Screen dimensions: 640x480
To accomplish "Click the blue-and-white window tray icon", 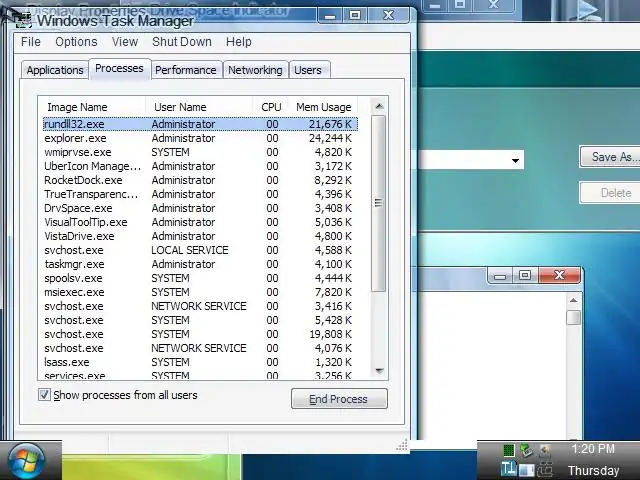I will [527, 469].
